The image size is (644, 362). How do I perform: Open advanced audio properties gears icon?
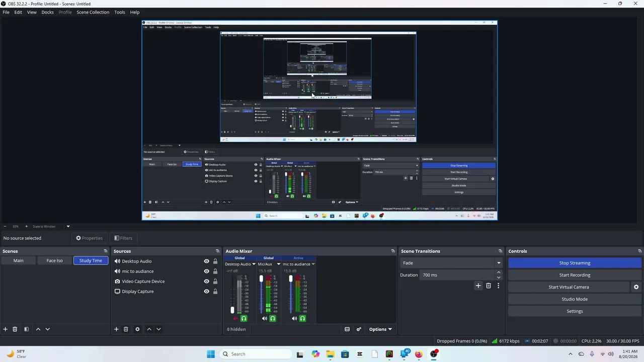tap(359, 329)
